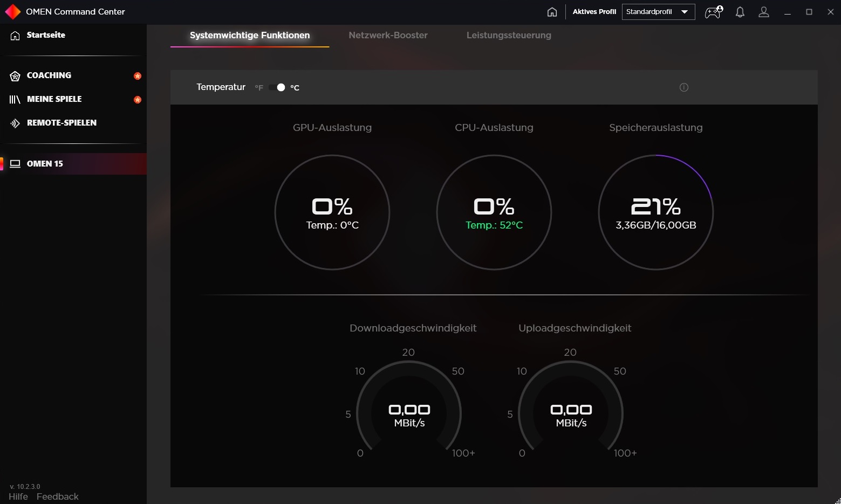Screen dimensions: 841x504
Task: Click the version number v. 10.2.3.0
Action: pyautogui.click(x=25, y=486)
